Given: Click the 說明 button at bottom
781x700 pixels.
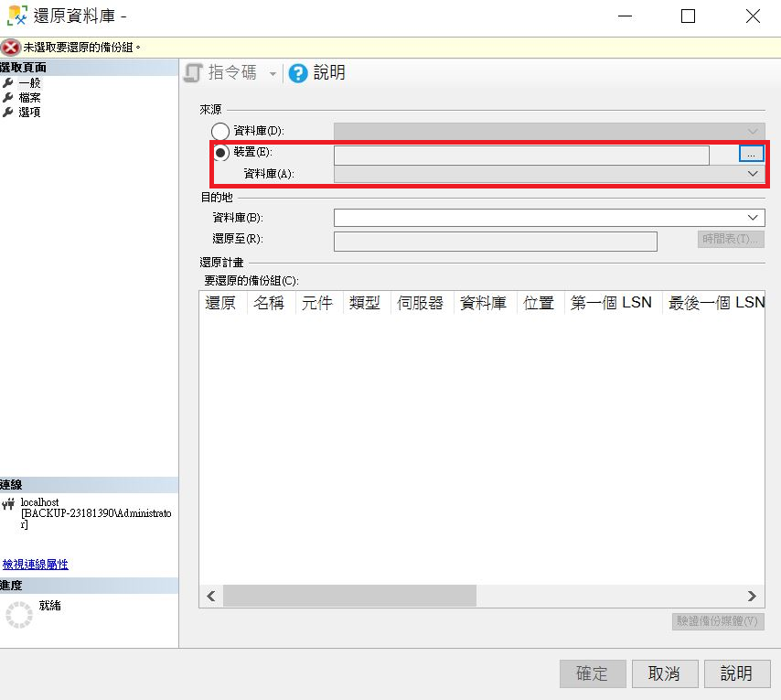Looking at the screenshot, I should (737, 673).
